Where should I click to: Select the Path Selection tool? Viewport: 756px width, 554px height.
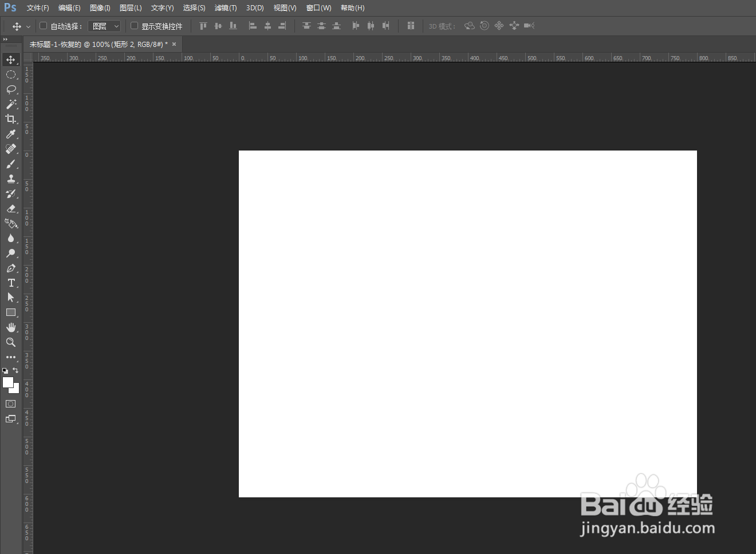11,298
